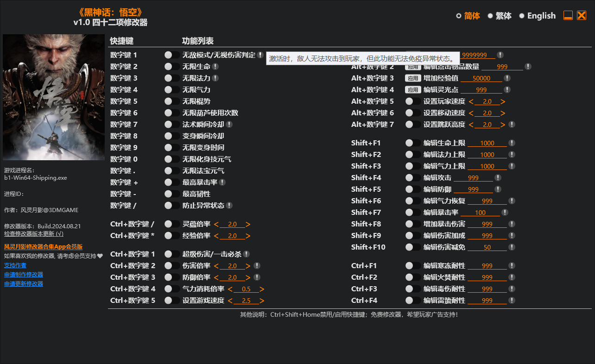Image resolution: width=595 pixels, height=364 pixels.
Task: Click 增加经验值 input field showing 50000
Action: pyautogui.click(x=481, y=78)
